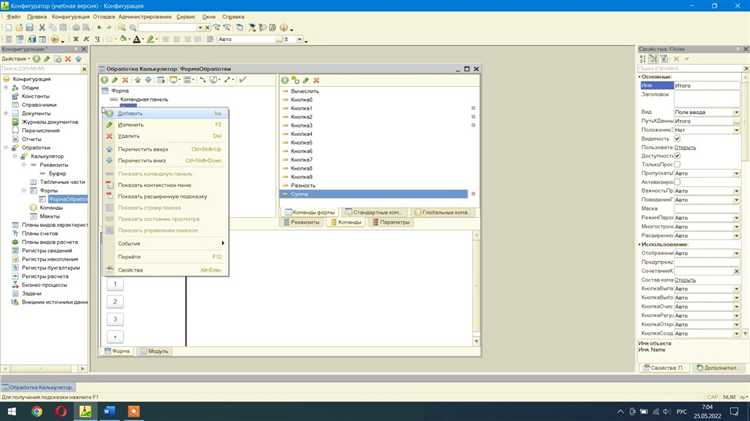
Task: Select Вычислить in the commands list
Action: pos(305,91)
